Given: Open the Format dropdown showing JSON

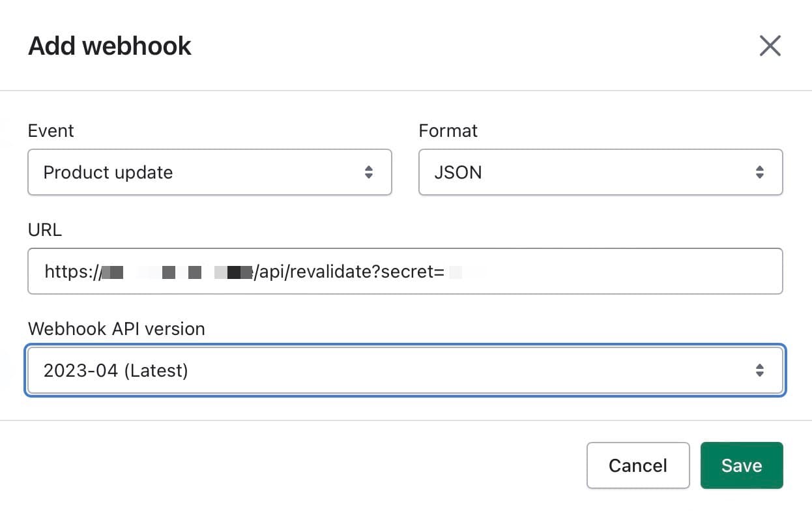Looking at the screenshot, I should coord(600,172).
